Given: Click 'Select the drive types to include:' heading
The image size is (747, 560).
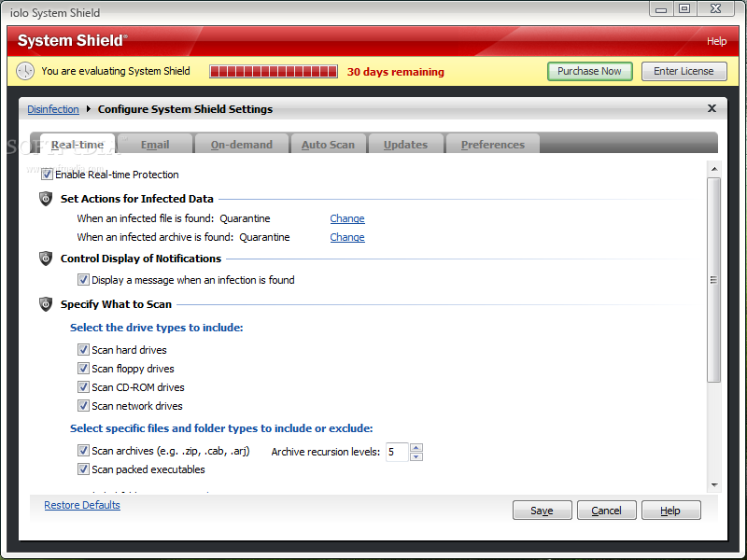Looking at the screenshot, I should pyautogui.click(x=156, y=328).
